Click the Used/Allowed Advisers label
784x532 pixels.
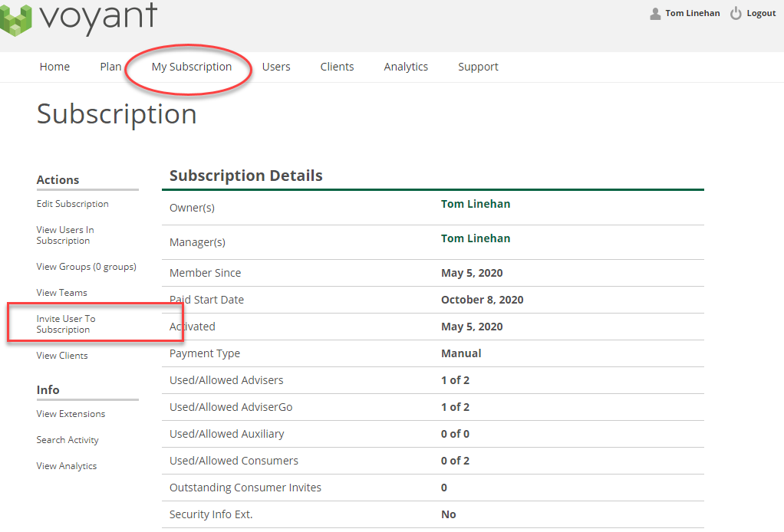[x=226, y=381]
